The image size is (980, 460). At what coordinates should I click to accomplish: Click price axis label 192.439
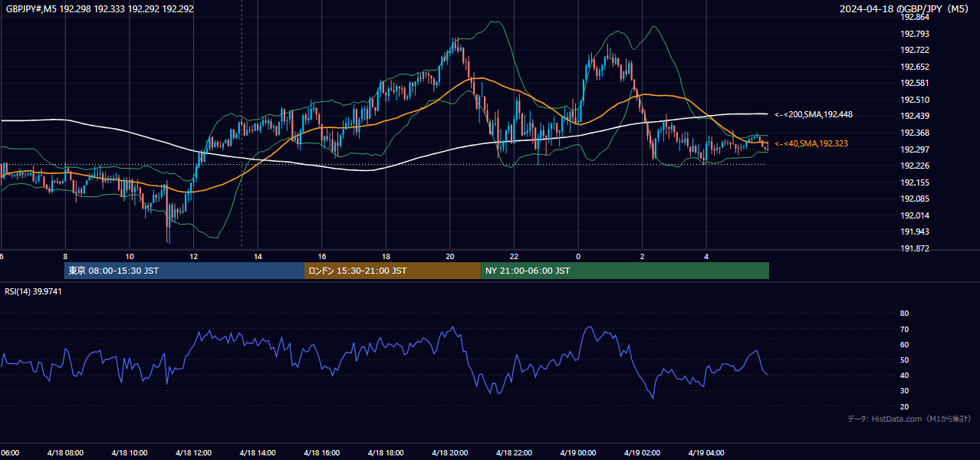[915, 116]
